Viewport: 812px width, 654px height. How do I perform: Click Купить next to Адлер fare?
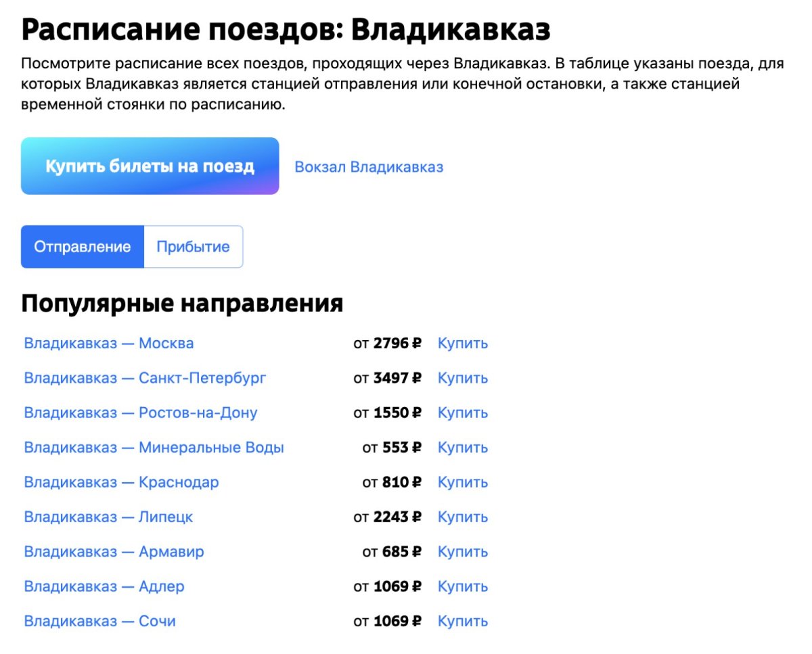click(x=461, y=586)
